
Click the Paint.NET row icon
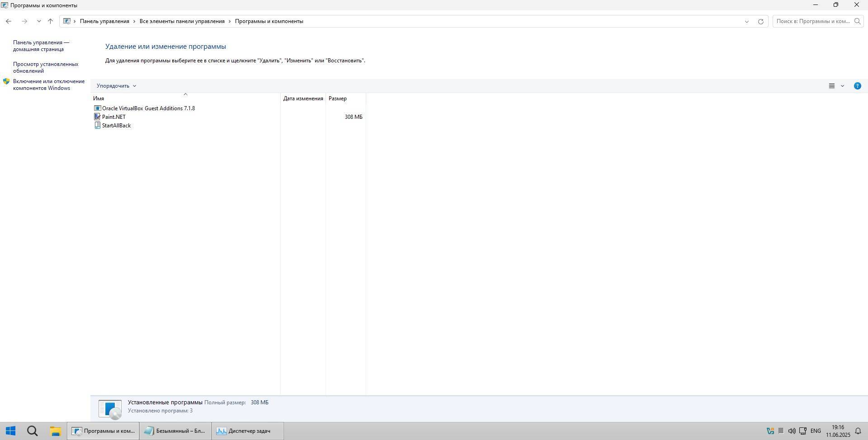click(97, 117)
